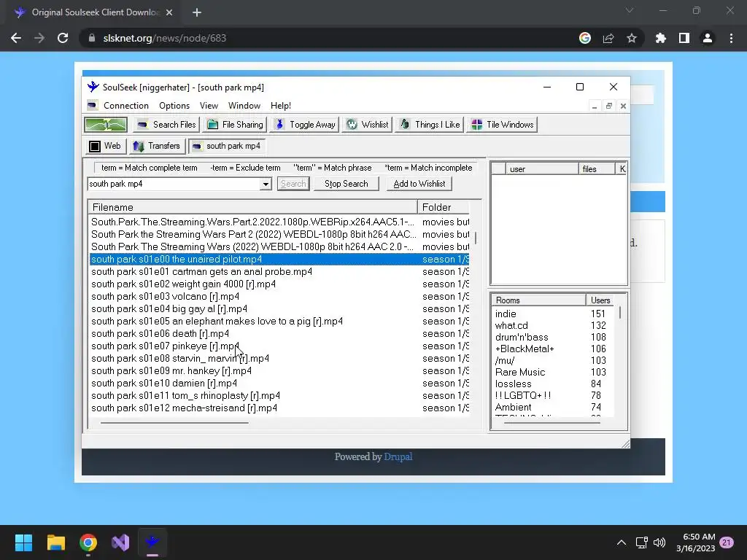747x560 pixels.
Task: Select 'south park s01e11 tom_s rhinoplasty [r].mp4'
Action: point(279,395)
